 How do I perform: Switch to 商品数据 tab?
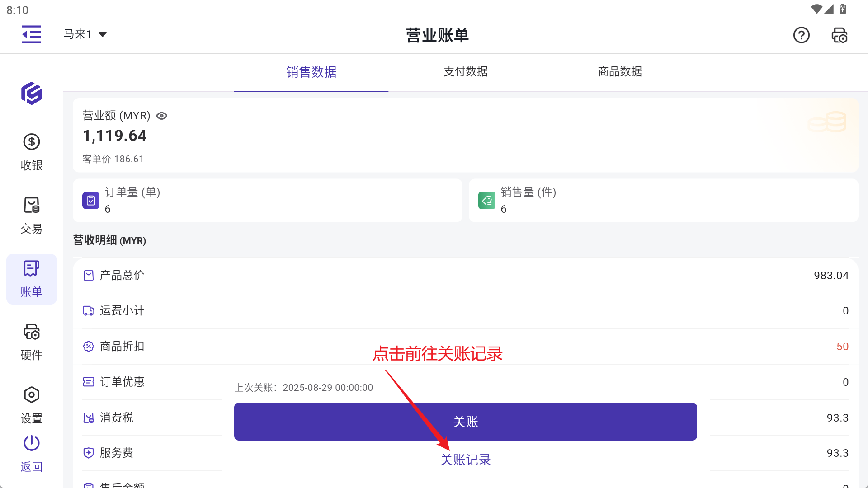620,72
